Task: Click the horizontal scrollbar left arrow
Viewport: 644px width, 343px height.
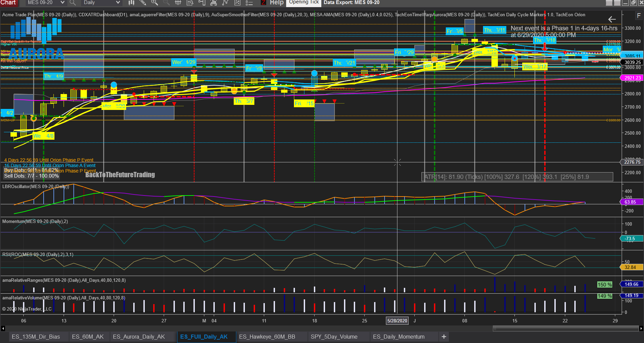Action: pyautogui.click(x=3, y=328)
